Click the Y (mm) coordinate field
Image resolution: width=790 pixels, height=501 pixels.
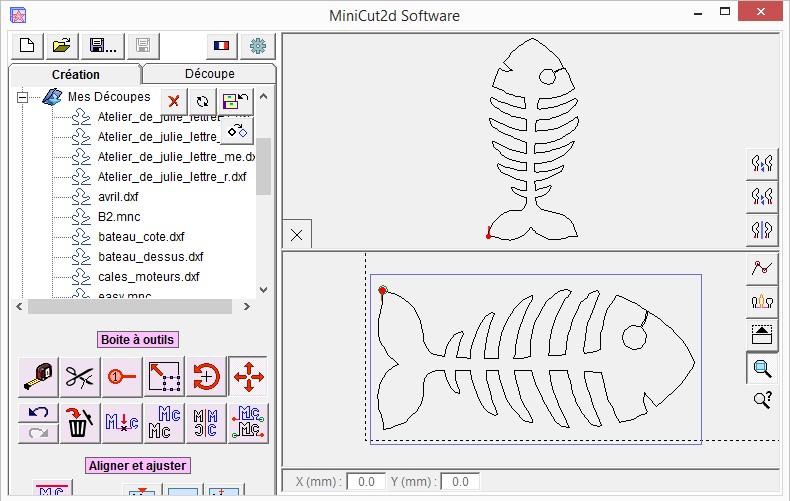pos(460,482)
